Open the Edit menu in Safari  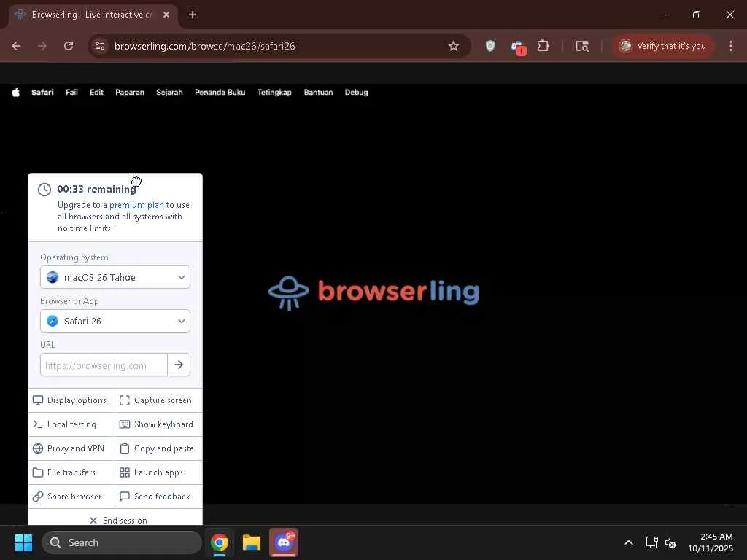pyautogui.click(x=96, y=93)
